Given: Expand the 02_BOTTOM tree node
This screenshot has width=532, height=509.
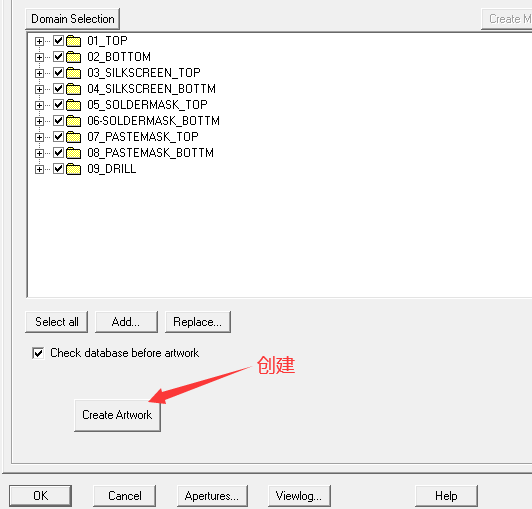Looking at the screenshot, I should 39,57.
